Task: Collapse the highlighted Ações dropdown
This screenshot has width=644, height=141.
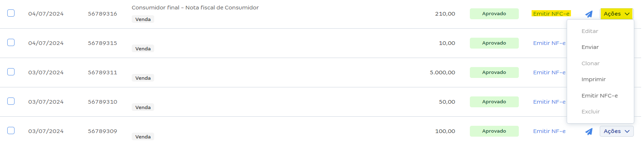Action: coord(616,14)
